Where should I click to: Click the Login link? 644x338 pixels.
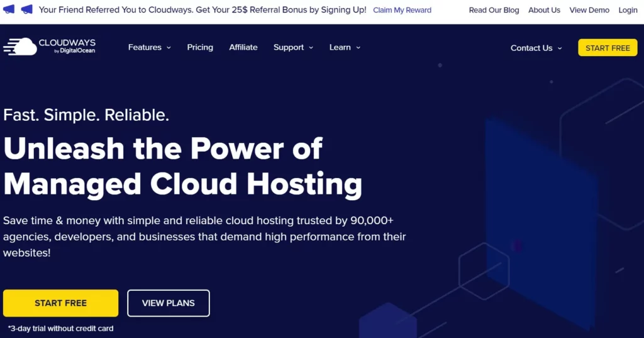tap(628, 10)
